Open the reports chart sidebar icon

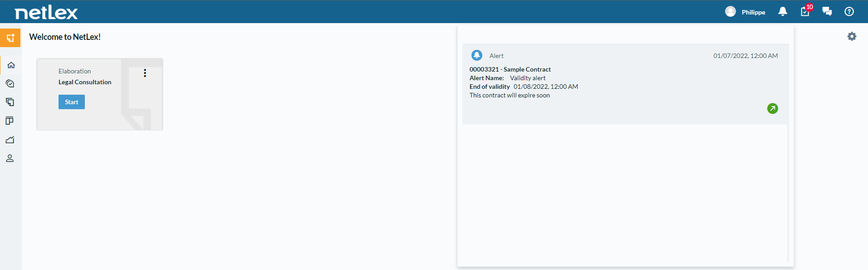click(10, 140)
